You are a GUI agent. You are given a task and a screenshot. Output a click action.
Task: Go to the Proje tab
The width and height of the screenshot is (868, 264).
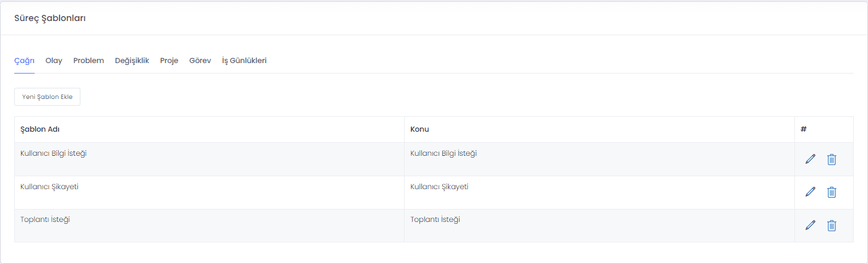pos(169,61)
